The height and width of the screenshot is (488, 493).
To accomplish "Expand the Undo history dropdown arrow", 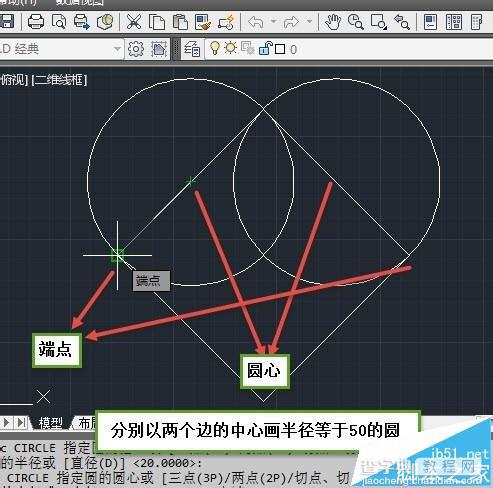I will coord(274,22).
